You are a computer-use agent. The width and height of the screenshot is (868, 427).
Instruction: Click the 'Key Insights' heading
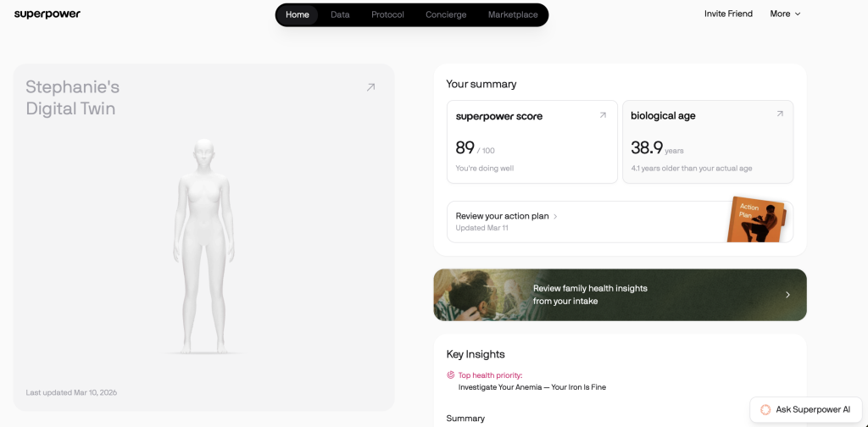click(476, 354)
